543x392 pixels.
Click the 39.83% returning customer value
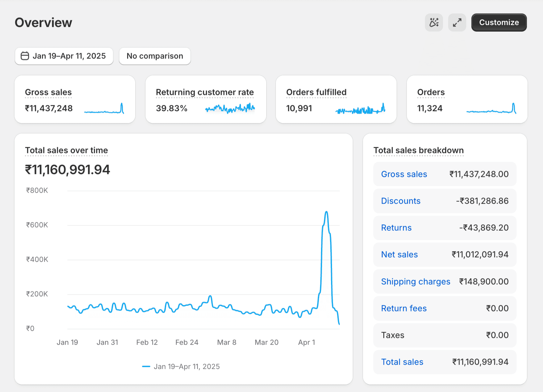coord(172,108)
